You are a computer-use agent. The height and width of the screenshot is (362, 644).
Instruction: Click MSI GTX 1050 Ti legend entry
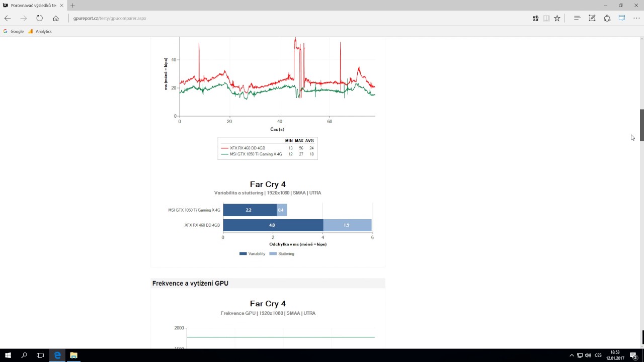tap(252, 154)
